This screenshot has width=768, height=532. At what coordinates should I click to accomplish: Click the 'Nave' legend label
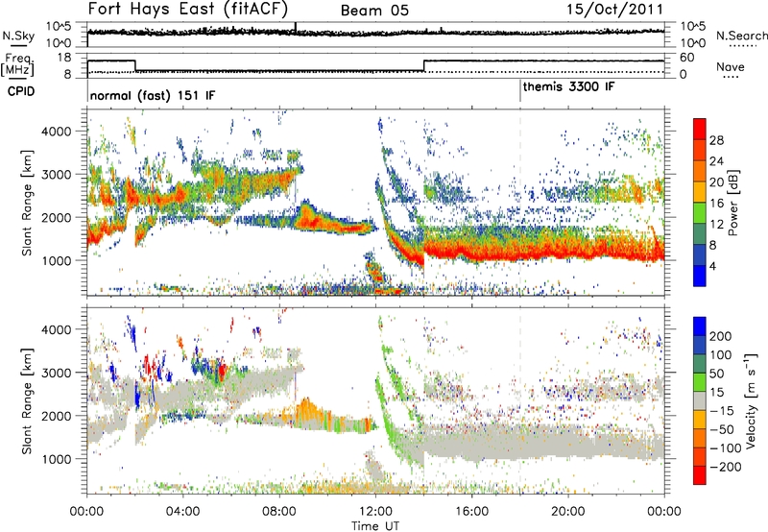[x=730, y=66]
